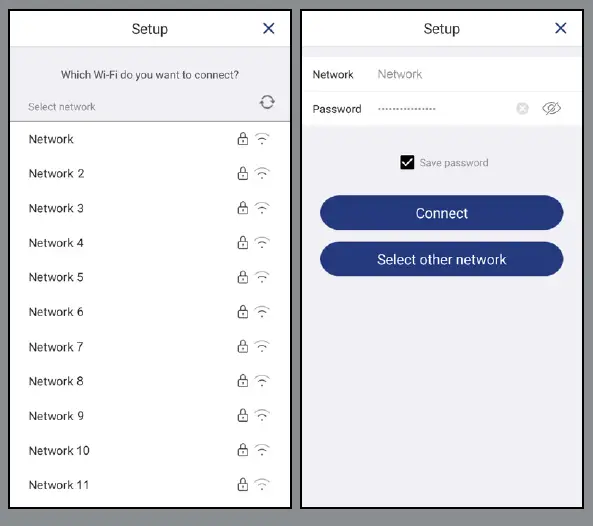
Task: Click the Wi-Fi signal icon for Network 11
Action: coord(262,484)
